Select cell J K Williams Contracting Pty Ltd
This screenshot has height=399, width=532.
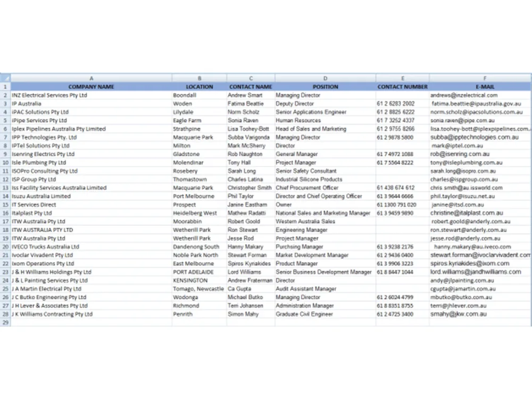(92, 314)
